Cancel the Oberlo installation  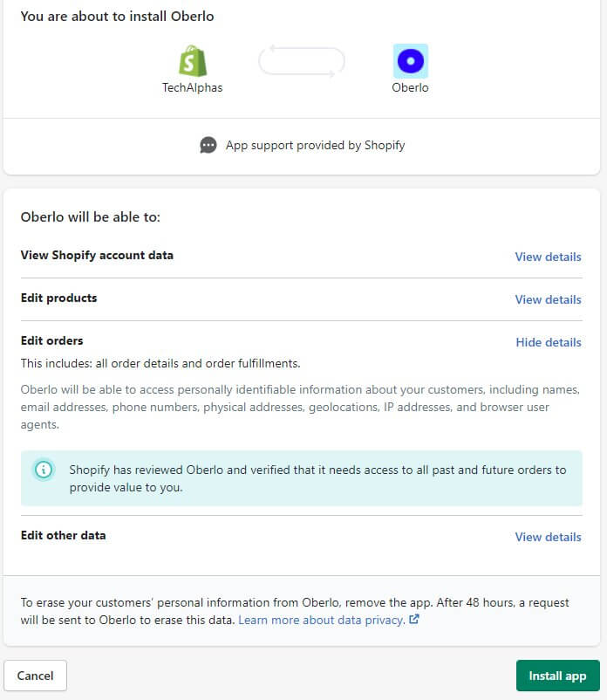point(36,676)
